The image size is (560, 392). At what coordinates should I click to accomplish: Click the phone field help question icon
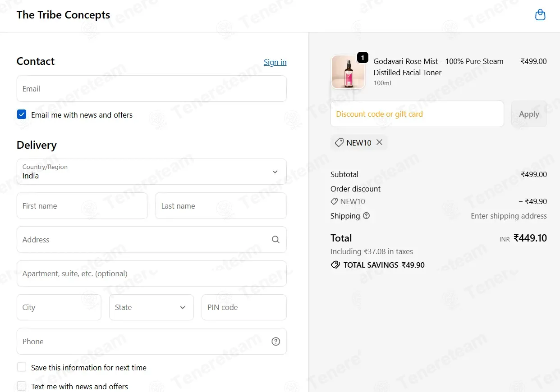(x=276, y=342)
